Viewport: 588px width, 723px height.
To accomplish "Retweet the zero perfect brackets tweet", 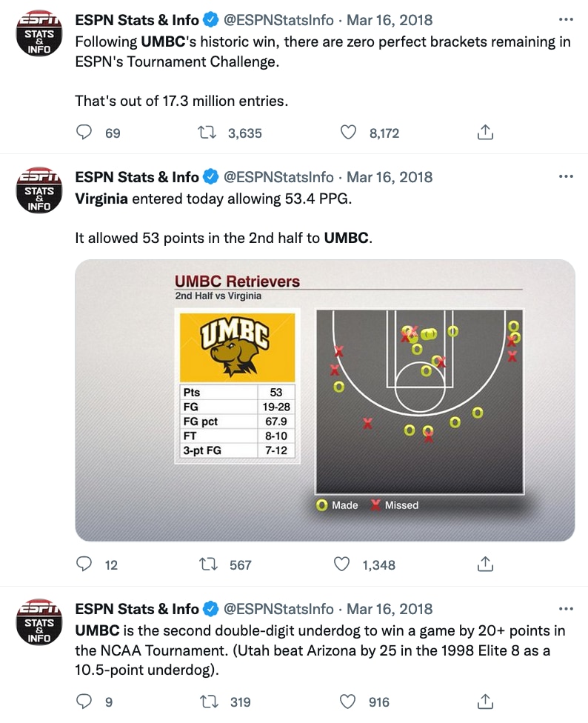I will click(209, 133).
